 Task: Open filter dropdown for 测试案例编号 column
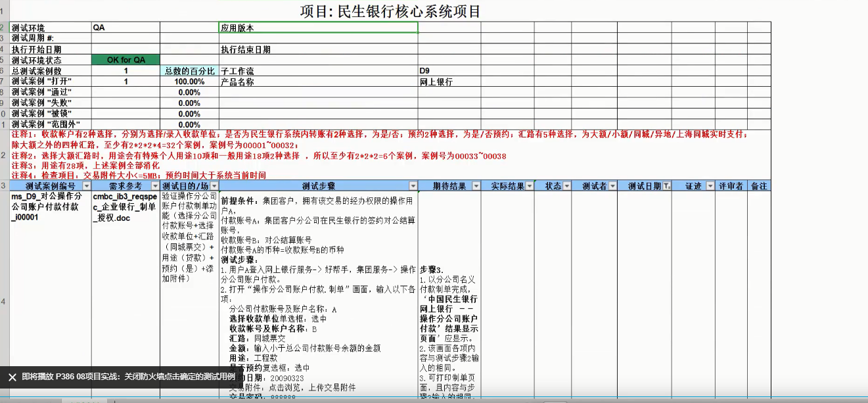click(86, 187)
